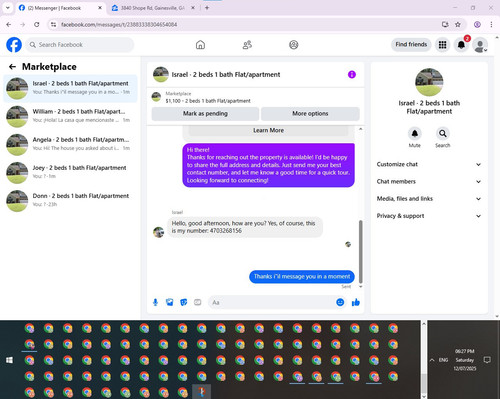
Task: Expand Media, files and links section
Action: click(429, 199)
